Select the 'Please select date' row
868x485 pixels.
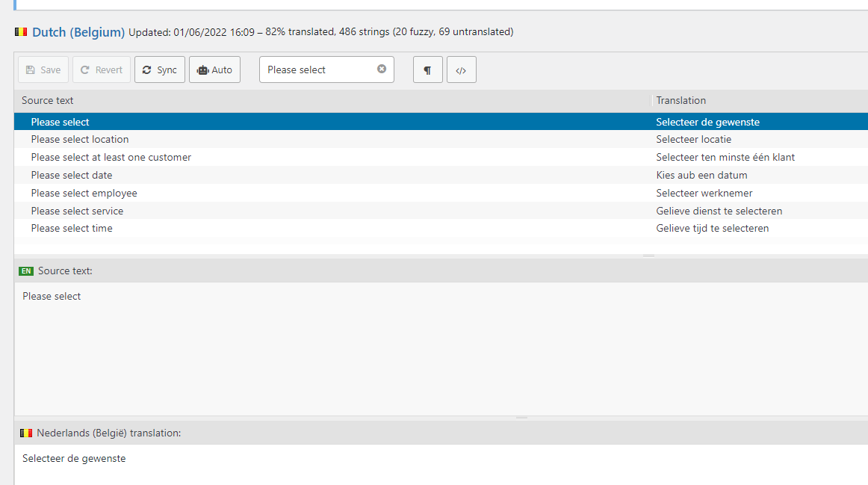pyautogui.click(x=441, y=175)
